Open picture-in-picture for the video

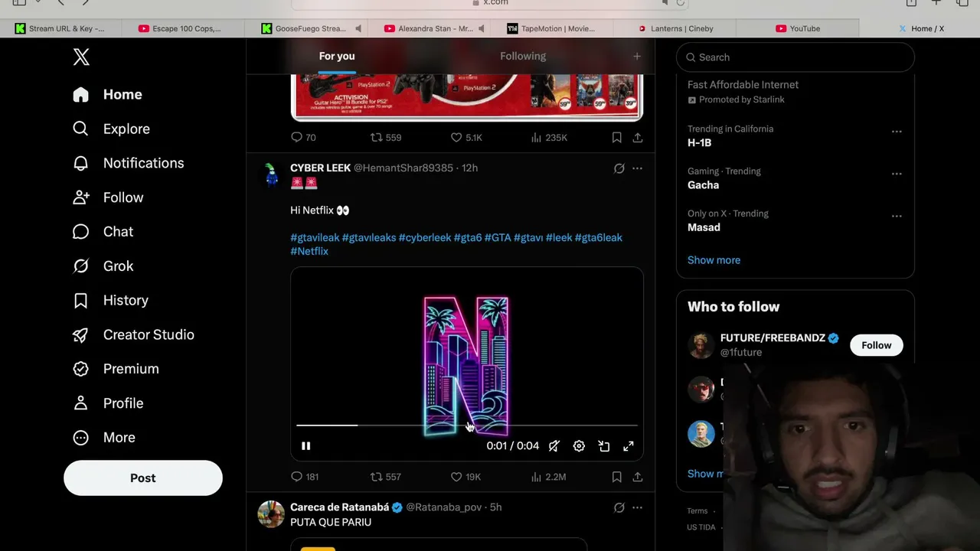[x=604, y=446]
